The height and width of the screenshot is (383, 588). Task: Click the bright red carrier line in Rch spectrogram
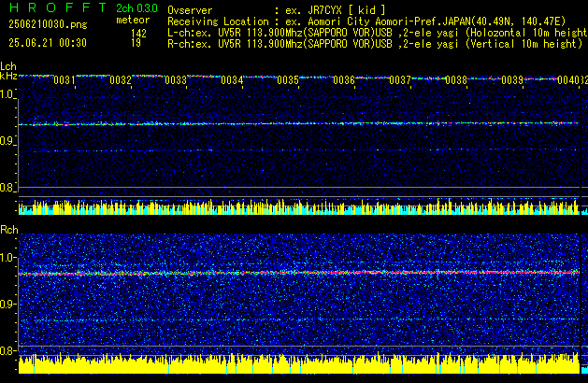tap(299, 273)
